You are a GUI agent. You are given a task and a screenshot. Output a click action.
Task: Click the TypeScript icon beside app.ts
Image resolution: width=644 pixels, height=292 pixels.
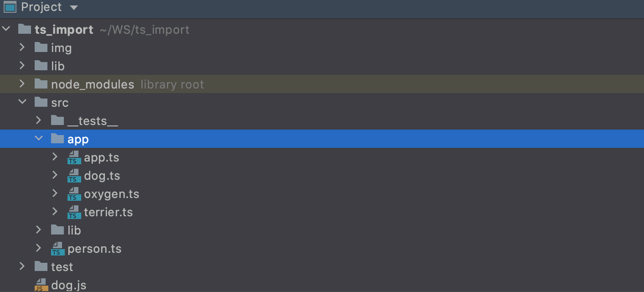pyautogui.click(x=73, y=157)
